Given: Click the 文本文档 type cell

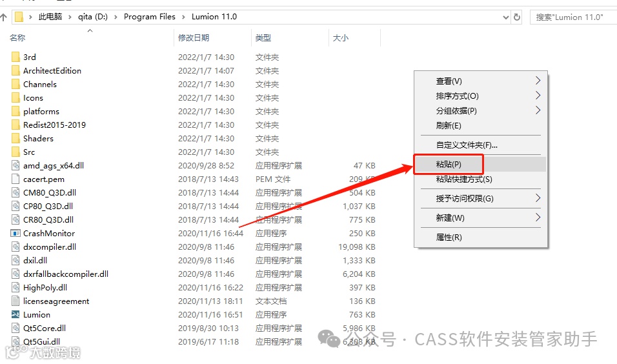Looking at the screenshot, I should (270, 301).
